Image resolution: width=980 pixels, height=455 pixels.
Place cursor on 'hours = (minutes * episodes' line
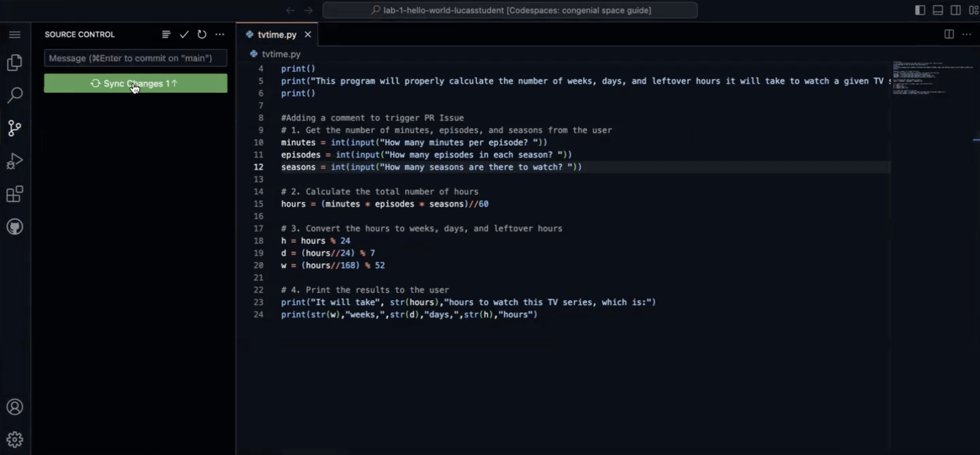click(385, 204)
